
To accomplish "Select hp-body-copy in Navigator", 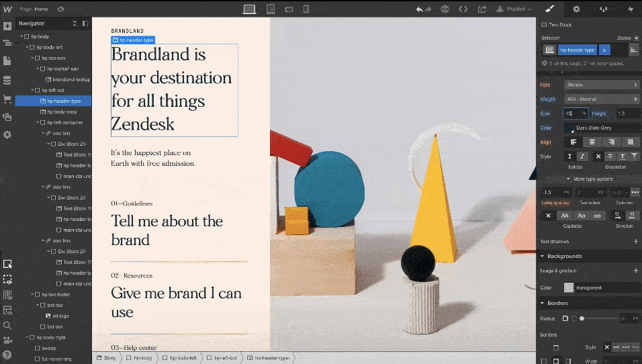I will pos(53,111).
